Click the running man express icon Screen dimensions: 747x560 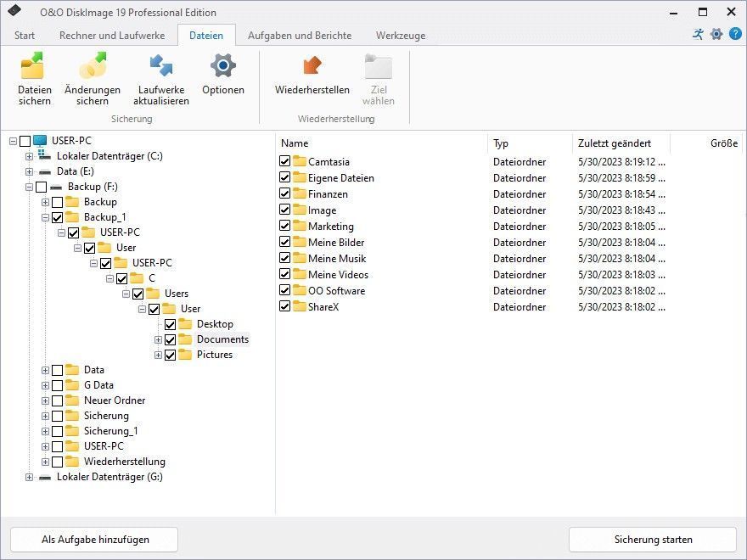tap(699, 34)
